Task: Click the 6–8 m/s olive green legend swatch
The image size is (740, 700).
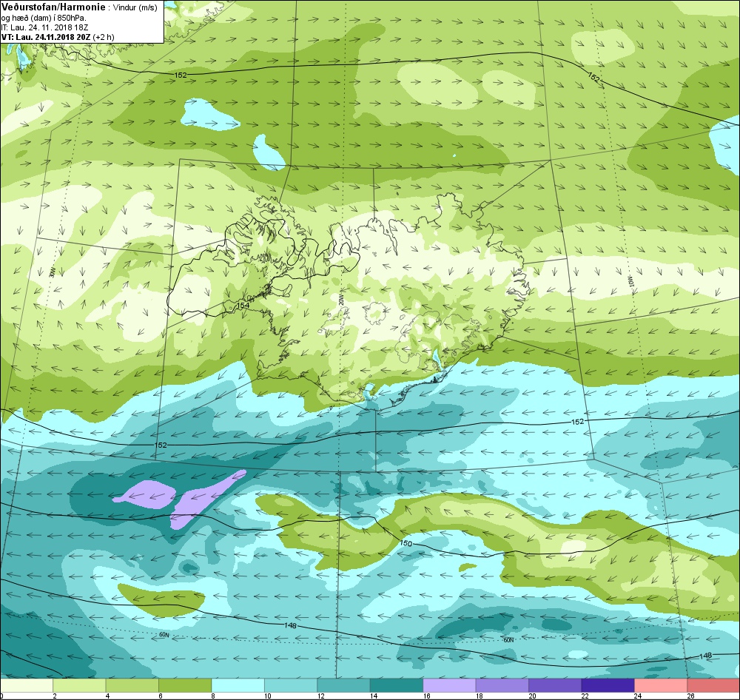Action: pos(185,685)
